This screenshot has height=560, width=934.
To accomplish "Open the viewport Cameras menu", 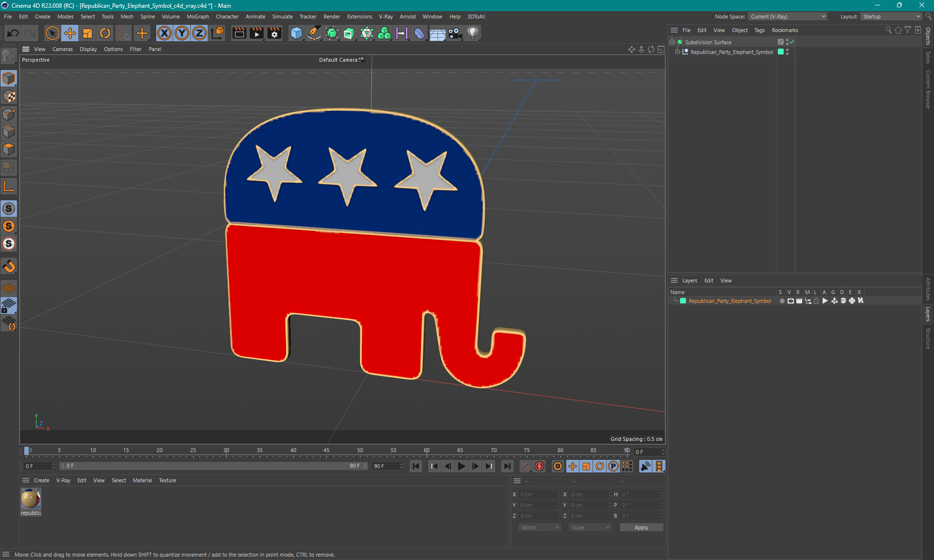I will pos(62,49).
